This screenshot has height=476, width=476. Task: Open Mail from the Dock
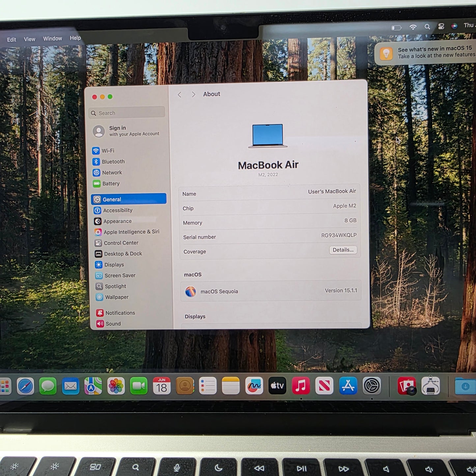pyautogui.click(x=70, y=386)
